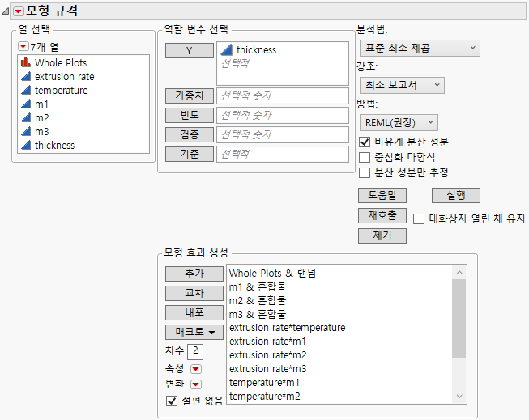Click the 차수 degree input box
This screenshot has height=420, width=529.
pyautogui.click(x=195, y=351)
